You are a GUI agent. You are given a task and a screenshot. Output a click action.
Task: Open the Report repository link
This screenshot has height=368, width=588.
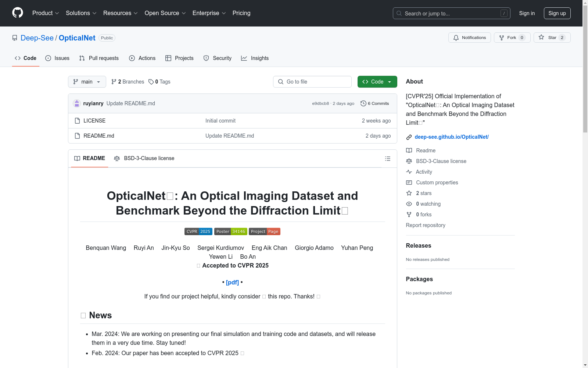[x=426, y=225]
